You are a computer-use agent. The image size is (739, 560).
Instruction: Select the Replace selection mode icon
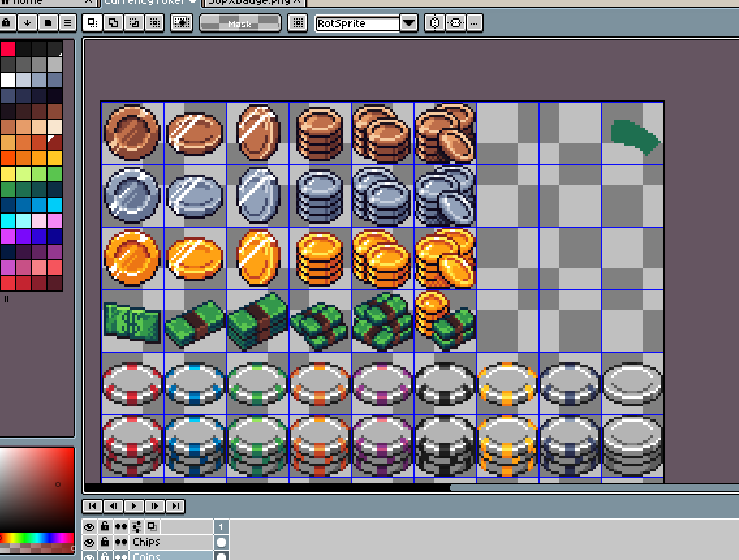tap(93, 23)
